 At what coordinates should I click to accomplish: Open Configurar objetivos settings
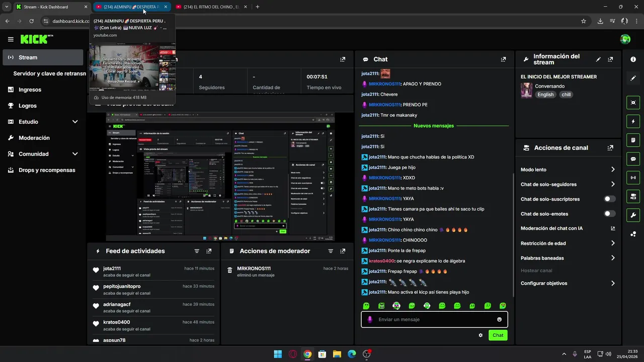tap(568, 283)
